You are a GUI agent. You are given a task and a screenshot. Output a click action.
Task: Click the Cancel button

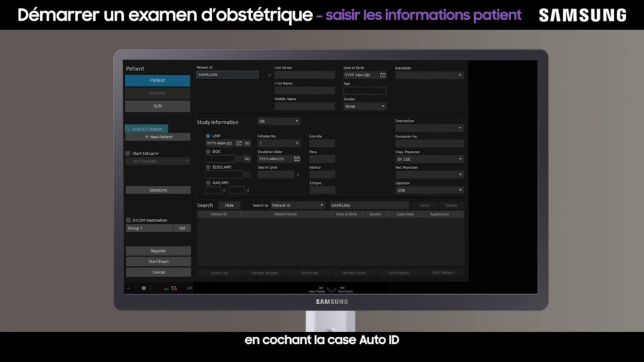(158, 272)
